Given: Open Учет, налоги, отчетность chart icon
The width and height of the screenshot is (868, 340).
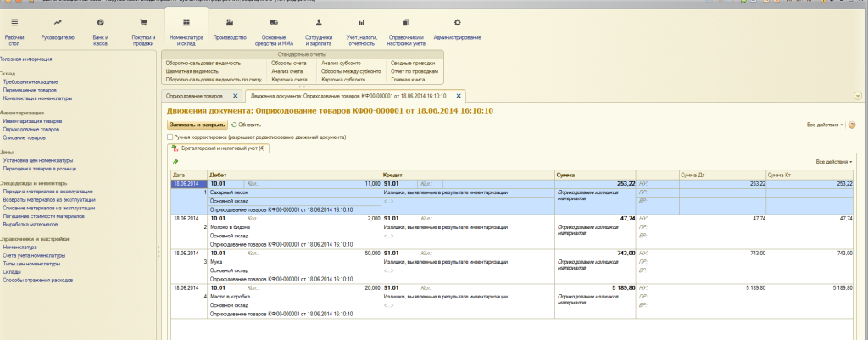Looking at the screenshot, I should pos(361,23).
